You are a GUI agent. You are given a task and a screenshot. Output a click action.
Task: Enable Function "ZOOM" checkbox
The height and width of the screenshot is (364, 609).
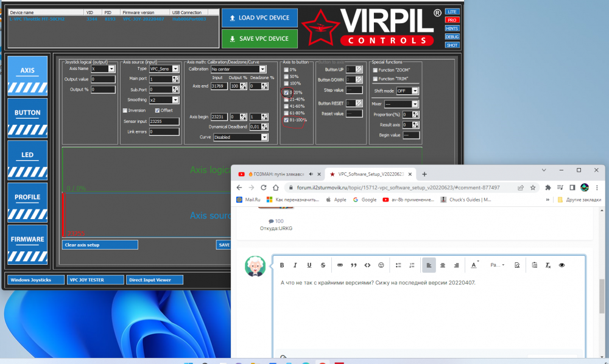(x=375, y=70)
